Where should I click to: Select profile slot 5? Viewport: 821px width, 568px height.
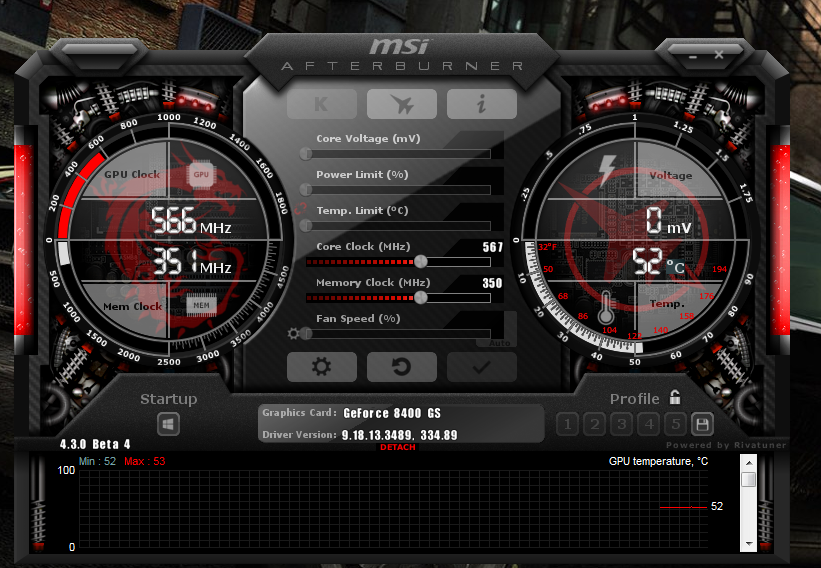[x=675, y=424]
